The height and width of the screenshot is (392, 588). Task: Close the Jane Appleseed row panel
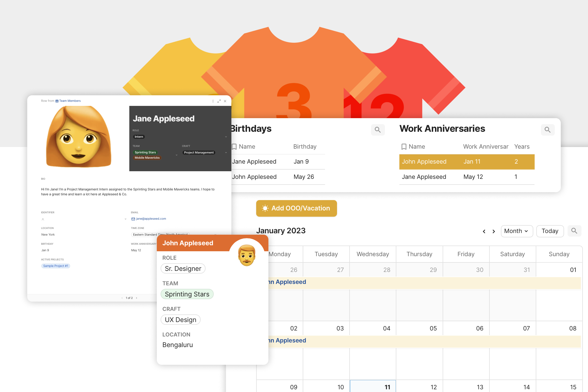[225, 101]
